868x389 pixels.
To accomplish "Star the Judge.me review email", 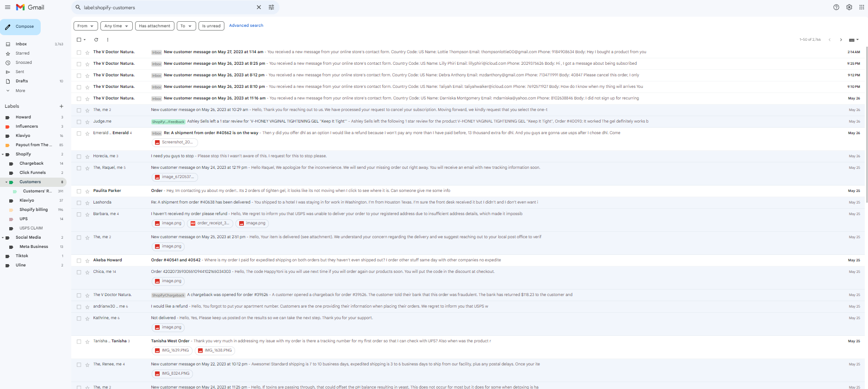I will pos(87,122).
